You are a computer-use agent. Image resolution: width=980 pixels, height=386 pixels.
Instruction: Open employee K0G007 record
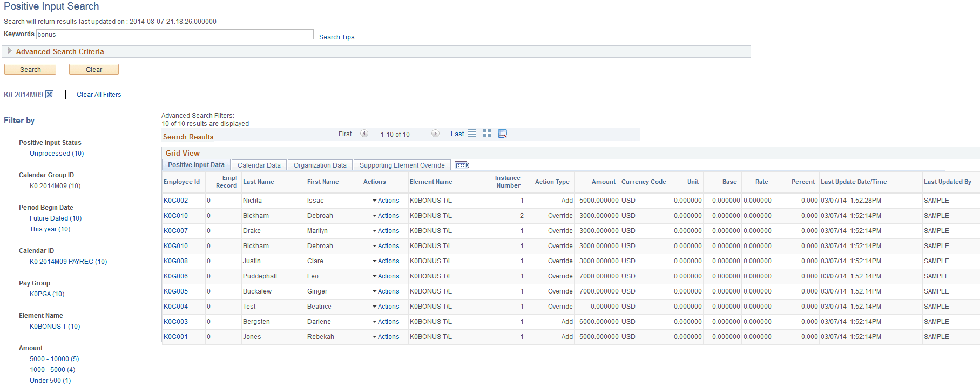point(176,231)
